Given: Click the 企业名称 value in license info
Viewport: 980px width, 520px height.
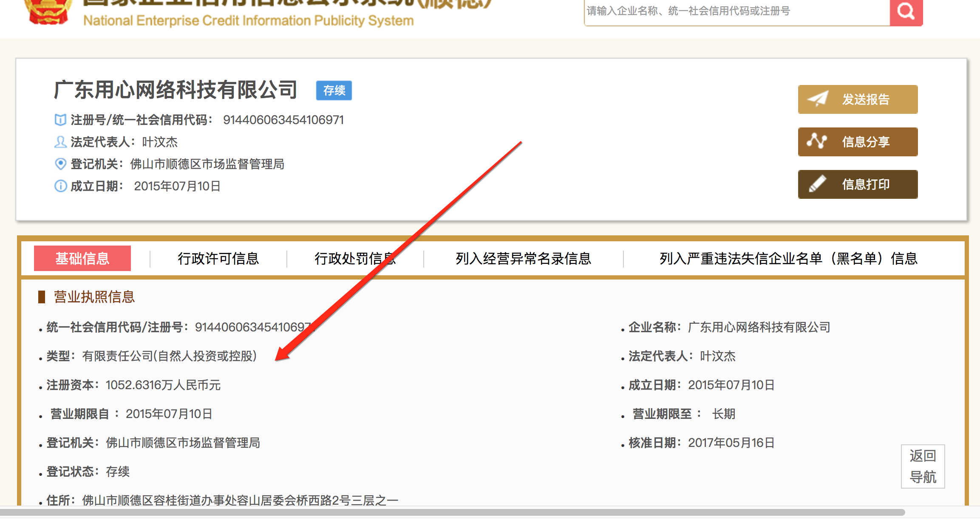Looking at the screenshot, I should [x=759, y=327].
